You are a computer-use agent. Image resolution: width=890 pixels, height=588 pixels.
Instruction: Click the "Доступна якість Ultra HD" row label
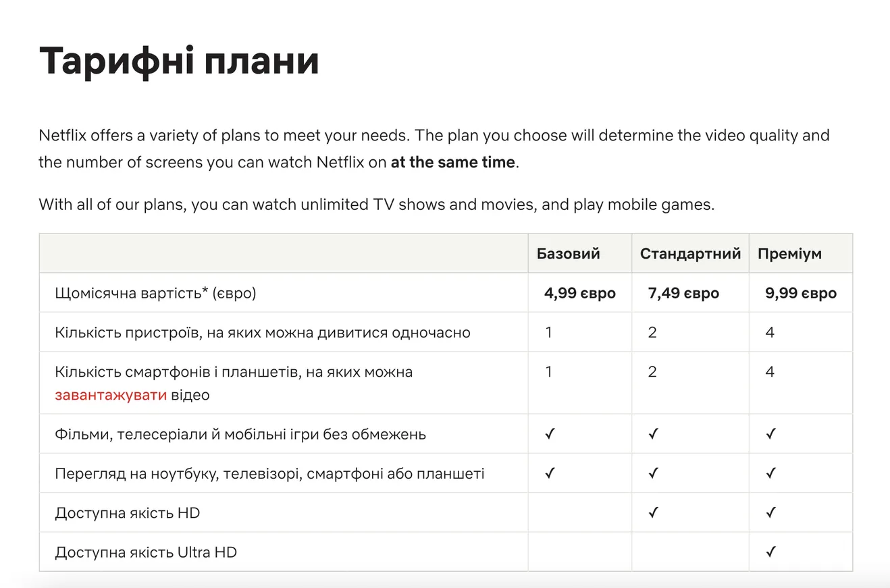pos(146,552)
